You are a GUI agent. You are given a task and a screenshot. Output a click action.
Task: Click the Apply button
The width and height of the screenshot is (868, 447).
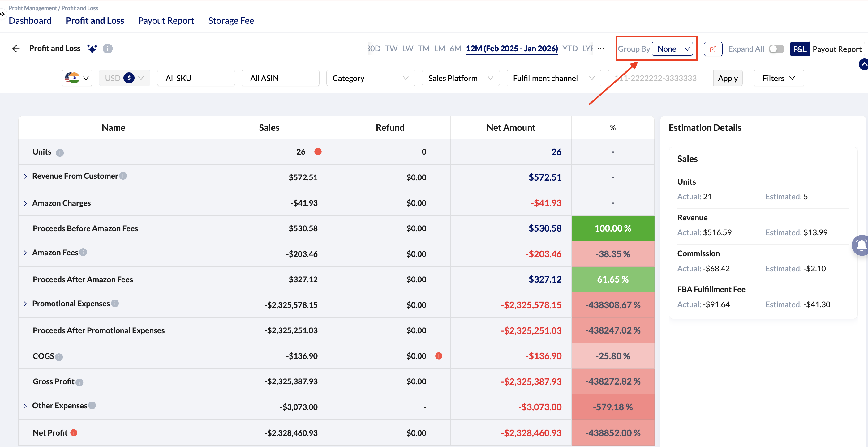click(x=728, y=78)
